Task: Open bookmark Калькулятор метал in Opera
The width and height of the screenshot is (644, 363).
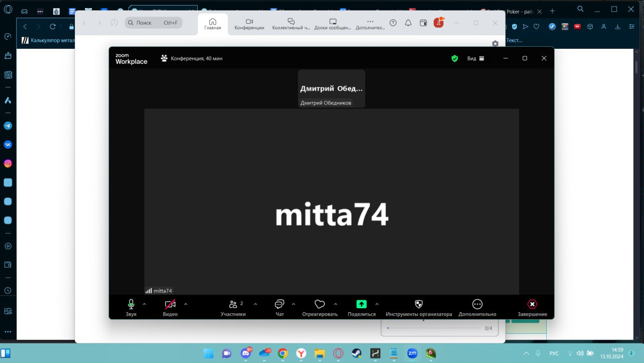Action: coord(48,40)
